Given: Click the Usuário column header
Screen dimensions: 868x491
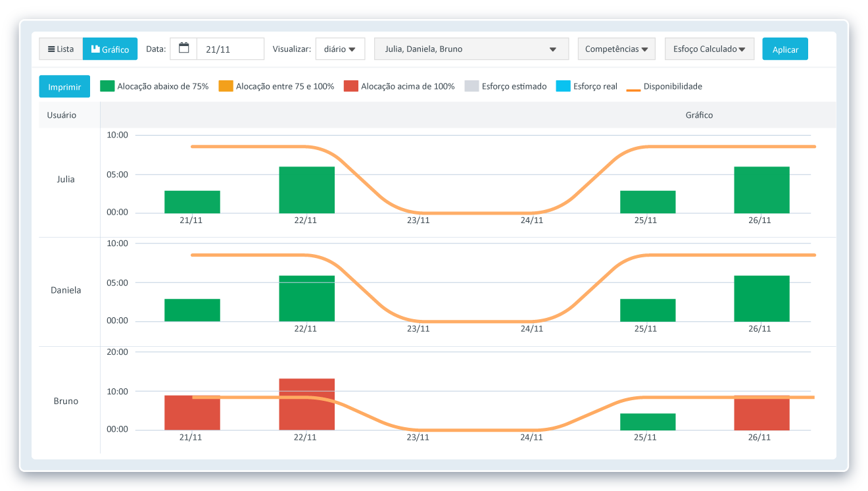Looking at the screenshot, I should 62,115.
